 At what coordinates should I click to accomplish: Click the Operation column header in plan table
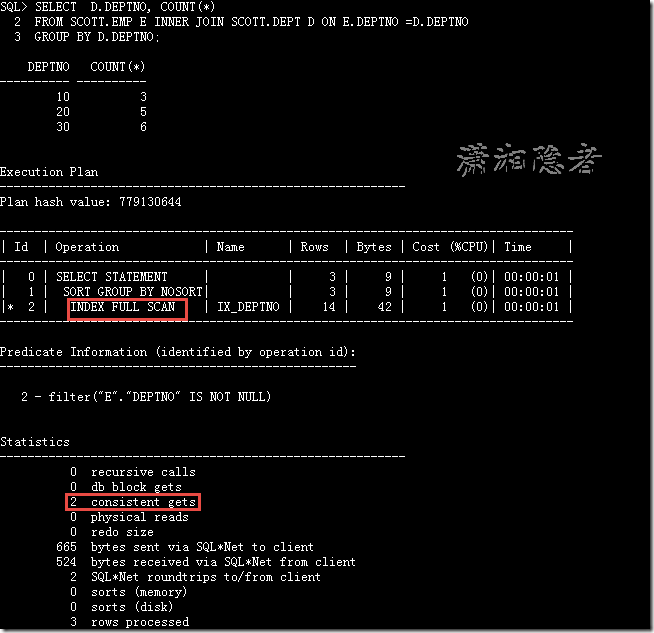tap(87, 247)
